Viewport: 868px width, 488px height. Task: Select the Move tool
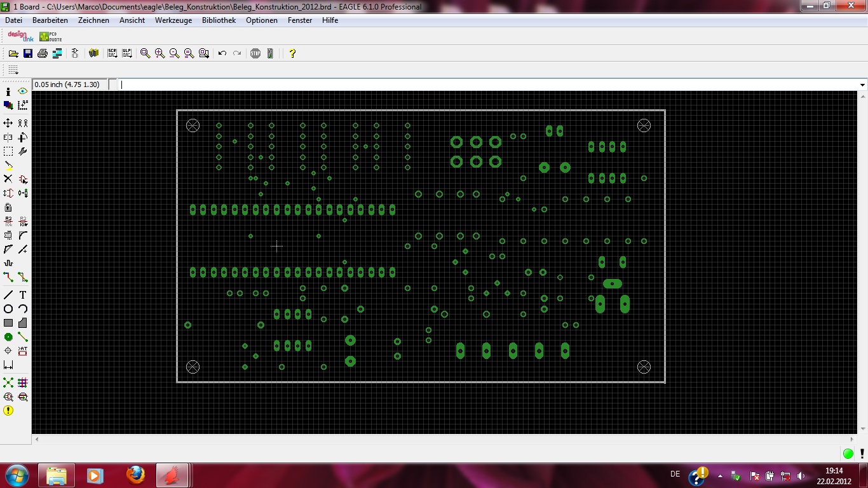(8, 123)
